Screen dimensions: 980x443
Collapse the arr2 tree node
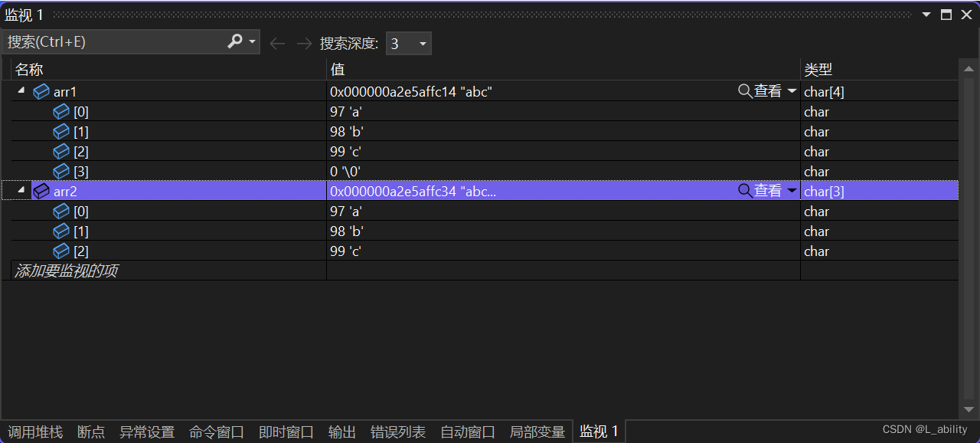(x=21, y=189)
